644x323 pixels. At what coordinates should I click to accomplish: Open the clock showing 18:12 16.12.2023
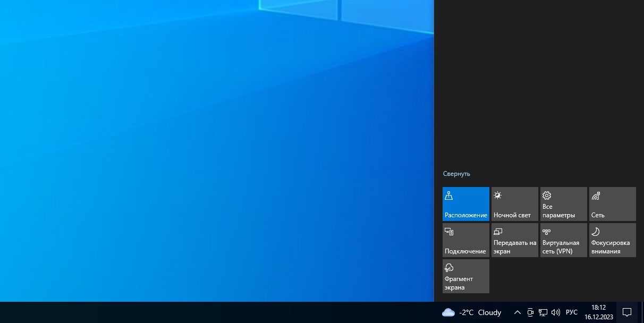[x=599, y=312]
